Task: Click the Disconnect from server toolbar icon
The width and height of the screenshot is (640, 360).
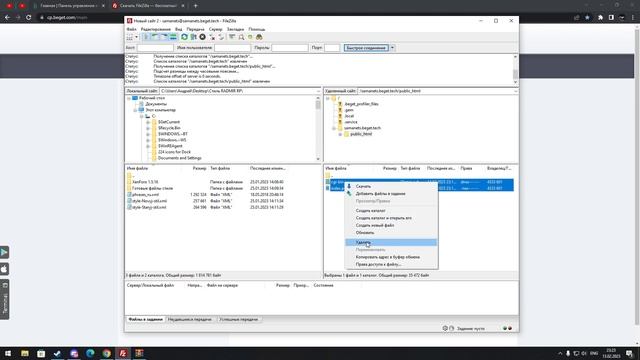Action: [212, 37]
